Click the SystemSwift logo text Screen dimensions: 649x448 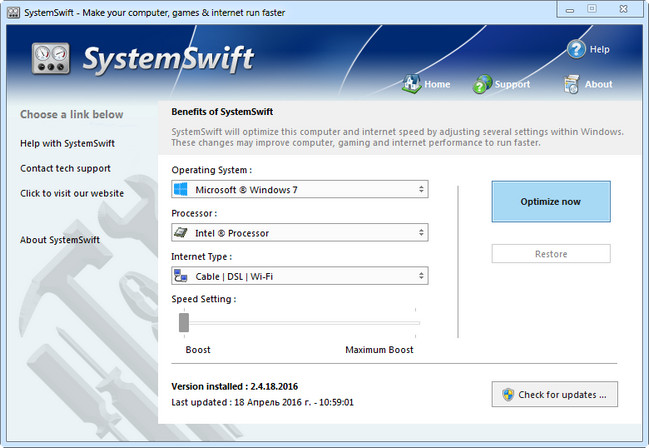[168, 59]
